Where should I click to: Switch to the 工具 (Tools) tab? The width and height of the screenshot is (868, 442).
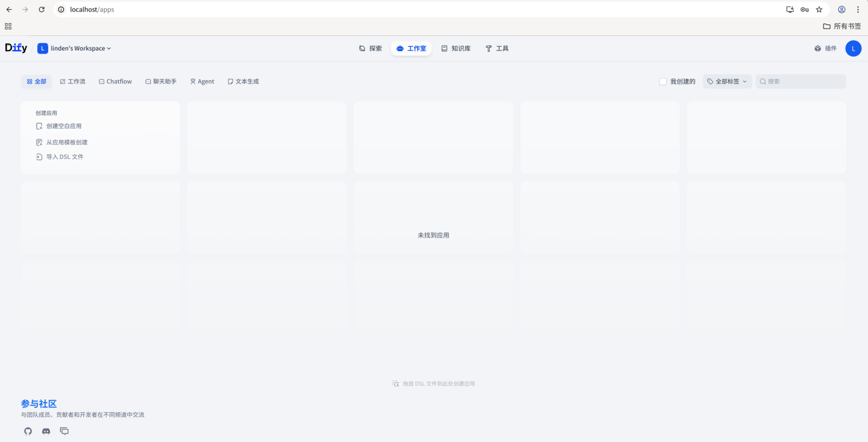click(497, 49)
